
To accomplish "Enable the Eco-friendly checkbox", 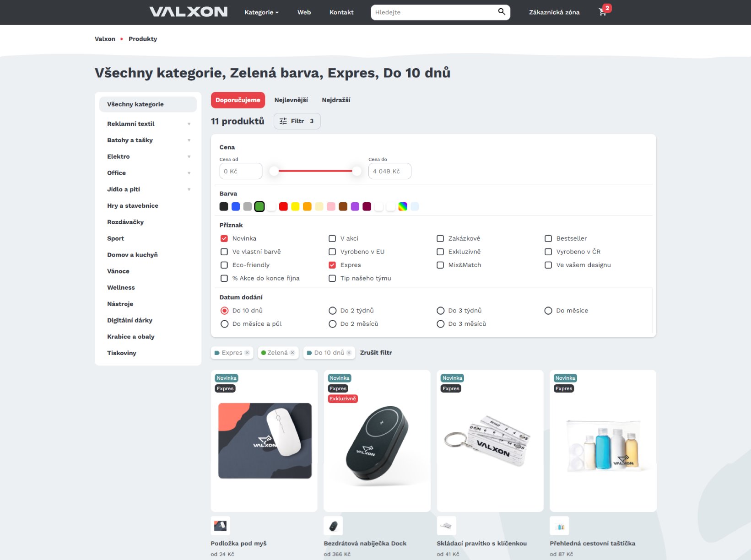I will (224, 265).
